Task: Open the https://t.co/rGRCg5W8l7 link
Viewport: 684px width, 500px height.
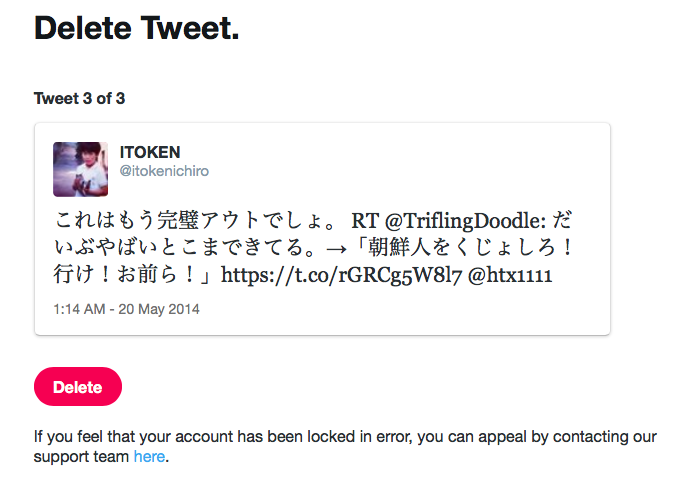Action: pyautogui.click(x=341, y=276)
